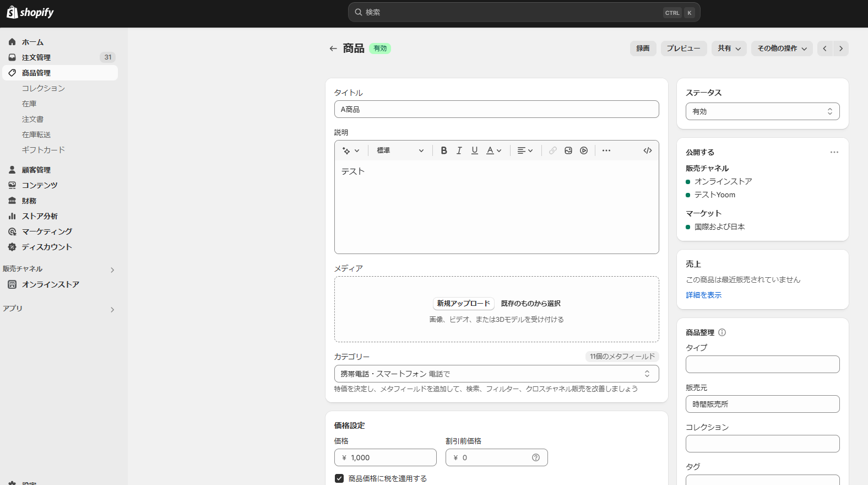Click the back arrow beside 商品
The height and width of the screenshot is (485, 868).
tap(333, 48)
